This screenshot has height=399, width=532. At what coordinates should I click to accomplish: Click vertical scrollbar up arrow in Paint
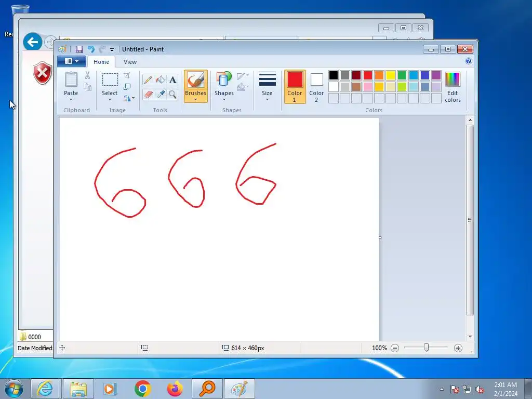(470, 120)
